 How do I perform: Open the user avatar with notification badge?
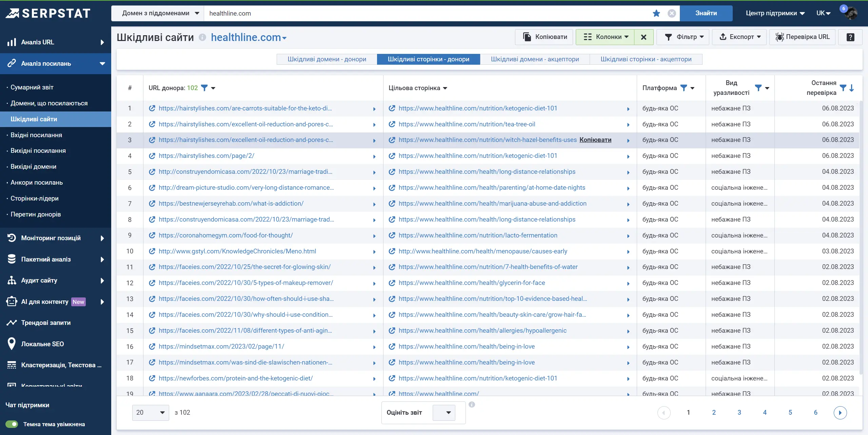point(851,13)
